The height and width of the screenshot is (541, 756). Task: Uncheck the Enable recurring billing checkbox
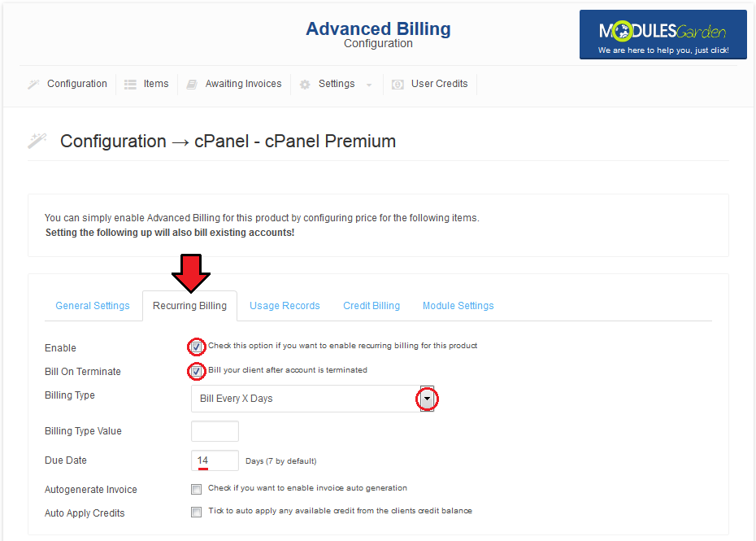(196, 347)
